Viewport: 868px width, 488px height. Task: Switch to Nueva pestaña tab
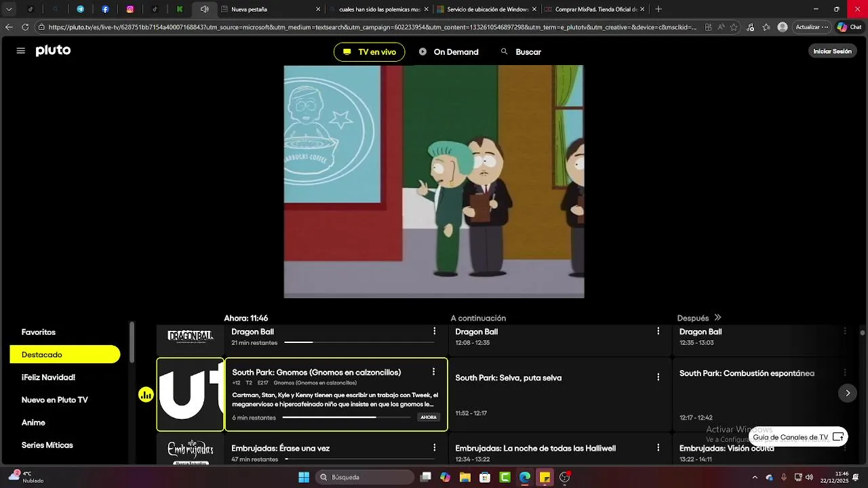(x=271, y=9)
